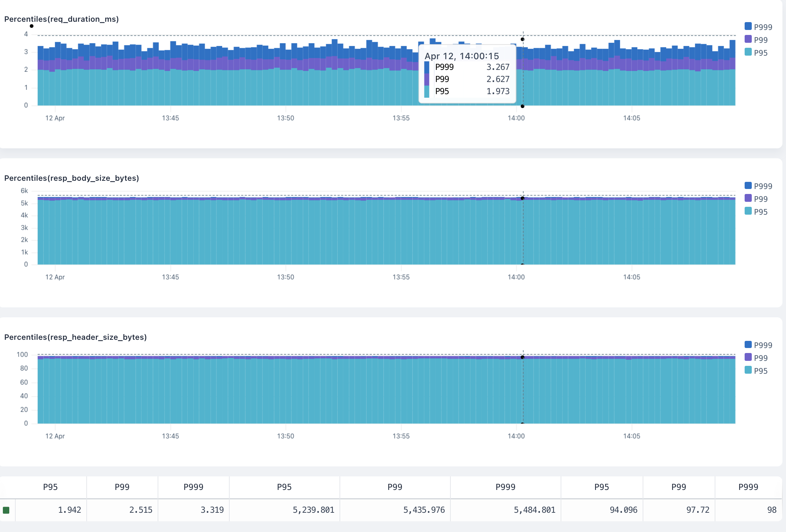Click the green series swatch in the table row
Image resolution: width=786 pixels, height=532 pixels.
point(6,510)
